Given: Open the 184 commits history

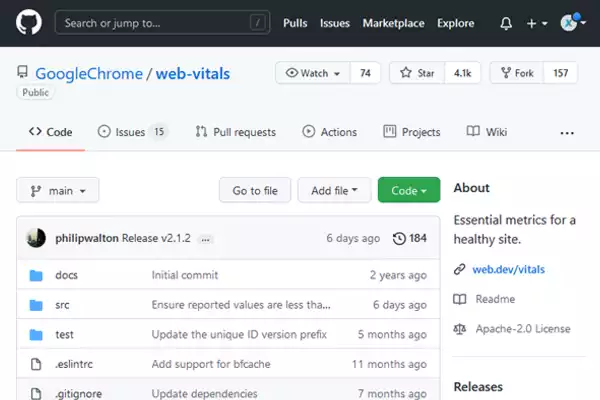Looking at the screenshot, I should [x=409, y=238].
